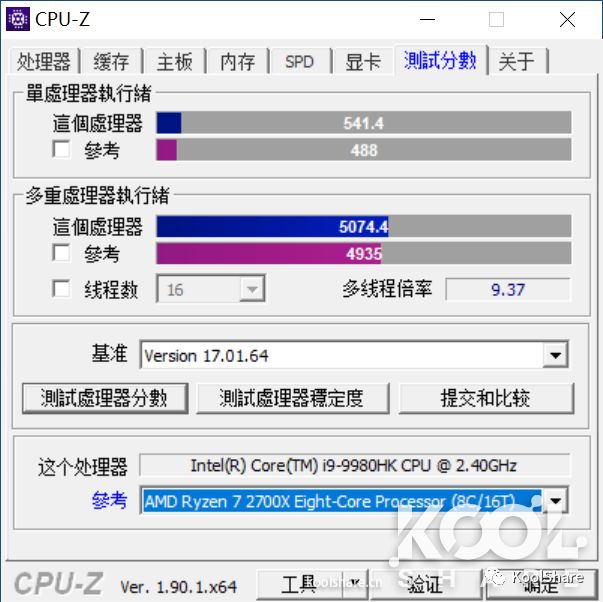Expand the thread count dropdown showing 16
The image size is (603, 602).
click(x=252, y=289)
